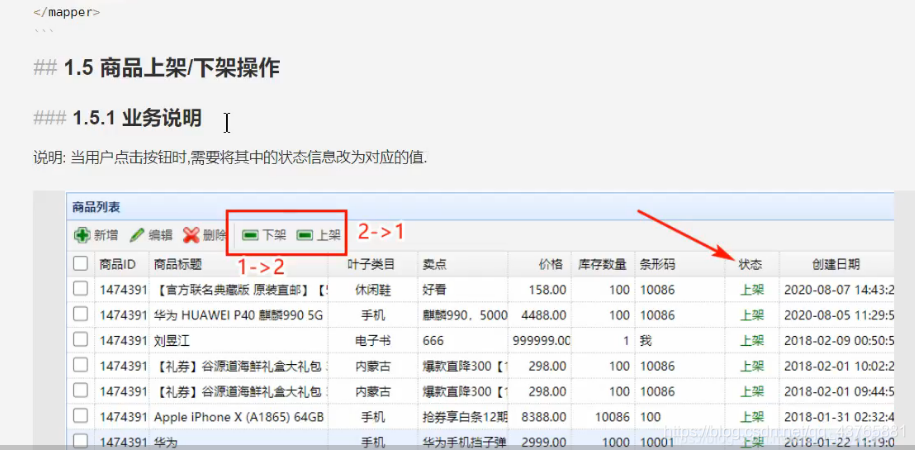Image resolution: width=915 pixels, height=450 pixels.
Task: Click the heading 1.5 商品上架/下架操作
Action: click(x=172, y=69)
